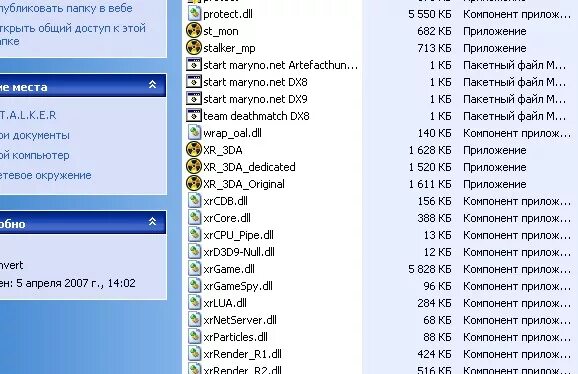
Task: Click the size value '5 828 КБ'
Action: click(429, 269)
